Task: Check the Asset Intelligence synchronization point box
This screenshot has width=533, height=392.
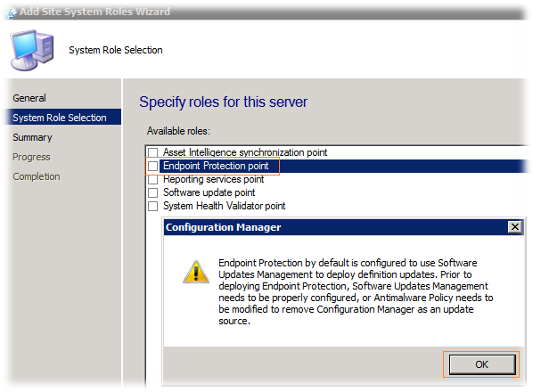Action: tap(153, 152)
